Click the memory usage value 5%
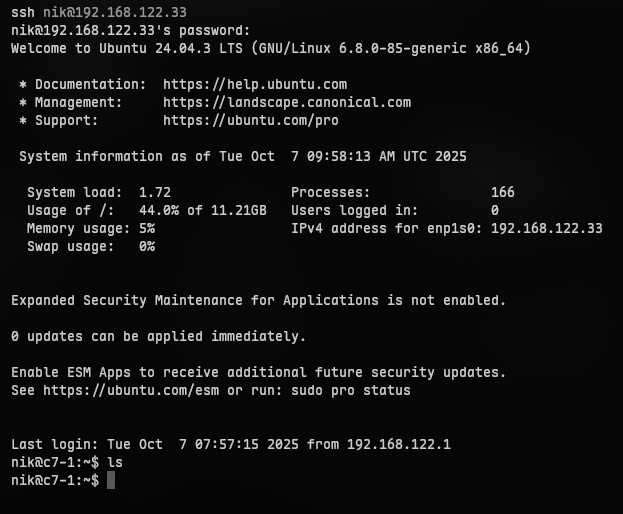623x514 pixels. tap(147, 228)
